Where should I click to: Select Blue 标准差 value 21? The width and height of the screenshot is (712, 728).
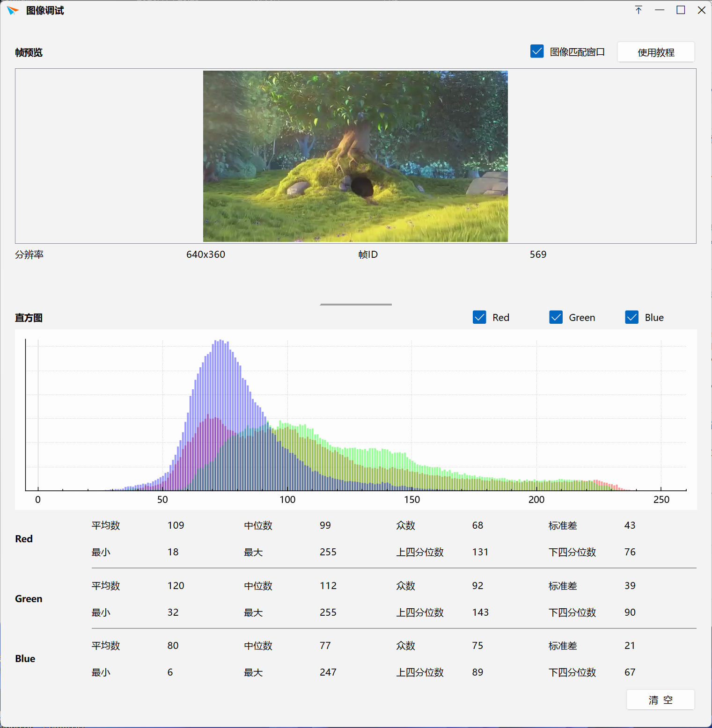pos(630,646)
